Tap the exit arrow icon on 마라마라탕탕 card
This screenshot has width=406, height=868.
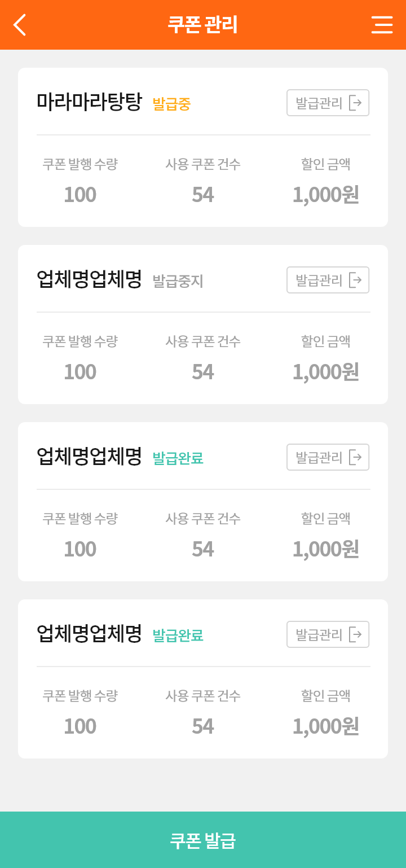[355, 103]
